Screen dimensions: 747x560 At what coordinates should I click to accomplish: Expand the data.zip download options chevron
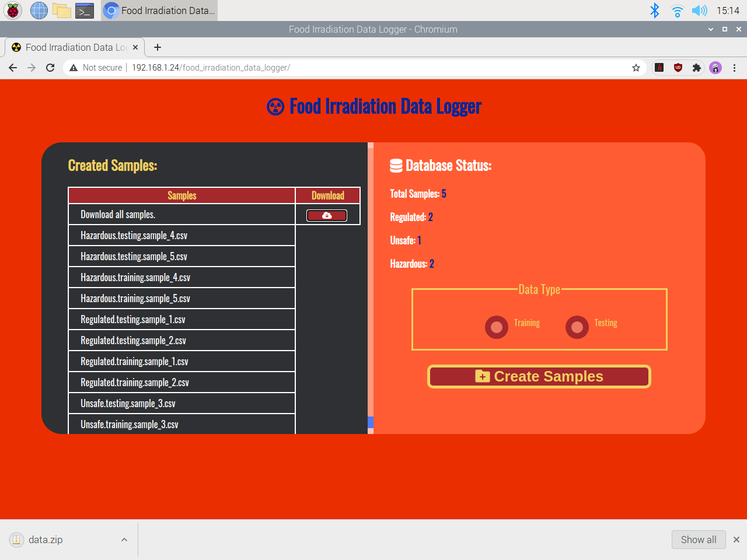tap(124, 540)
